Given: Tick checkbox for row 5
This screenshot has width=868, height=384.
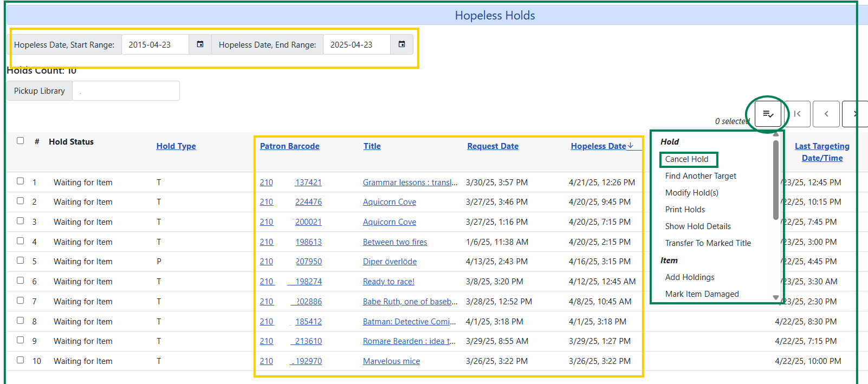Looking at the screenshot, I should click(x=21, y=261).
